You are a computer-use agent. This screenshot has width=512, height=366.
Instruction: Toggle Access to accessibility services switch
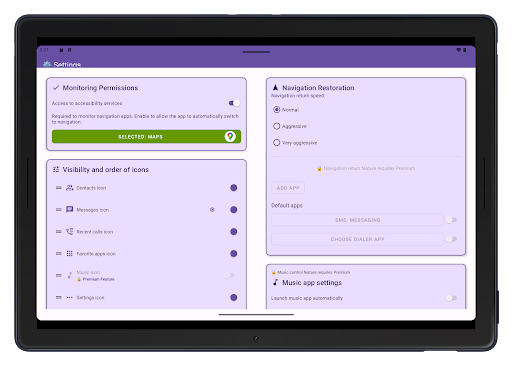(x=234, y=103)
